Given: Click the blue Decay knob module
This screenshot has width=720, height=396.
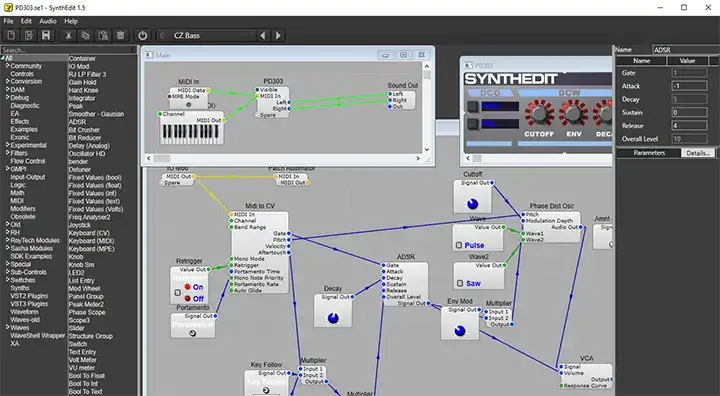Looking at the screenshot, I should pyautogui.click(x=333, y=318).
